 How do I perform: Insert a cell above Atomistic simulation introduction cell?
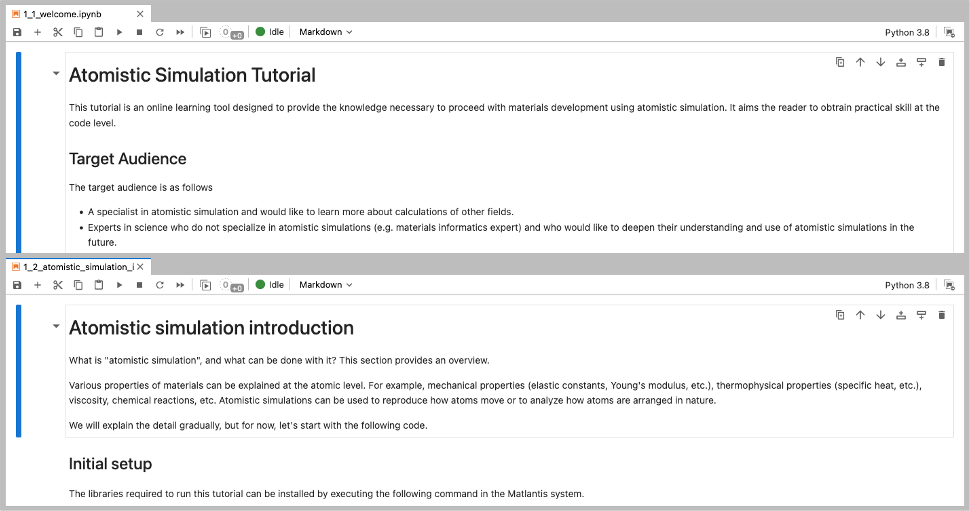pyautogui.click(x=901, y=315)
